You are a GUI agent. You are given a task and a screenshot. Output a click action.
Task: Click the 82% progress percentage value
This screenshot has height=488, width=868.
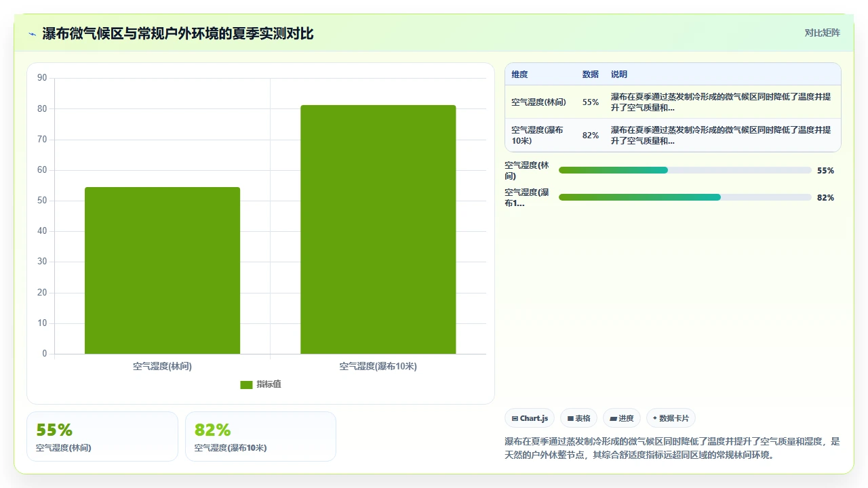825,198
